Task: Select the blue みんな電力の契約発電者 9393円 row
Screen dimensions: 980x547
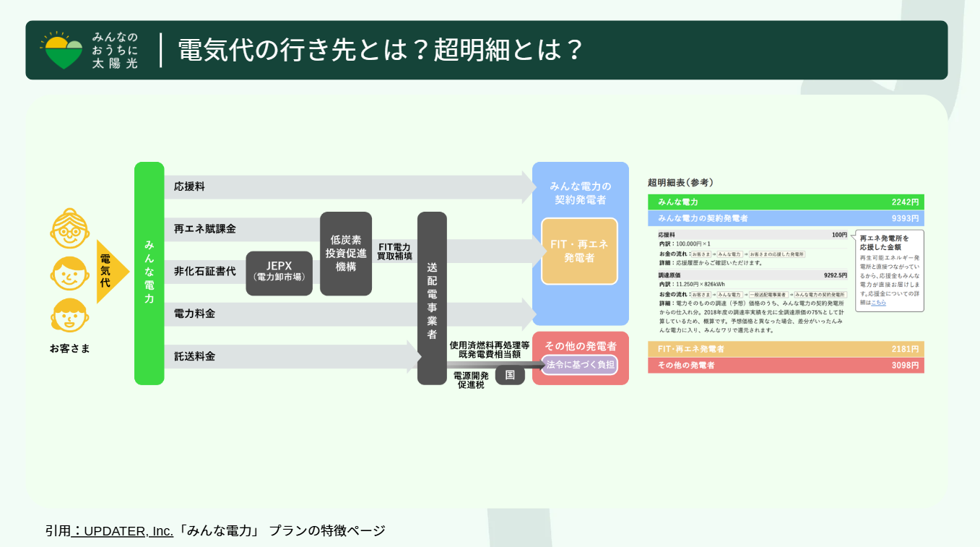Action: coord(786,218)
